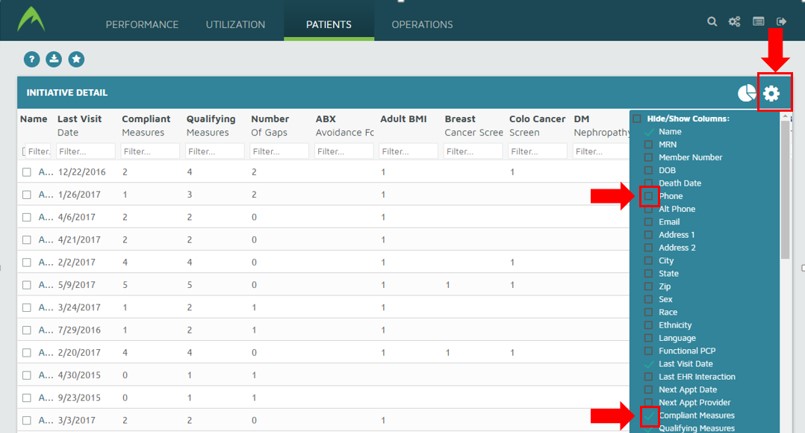Open the Utilization tab
Screen dimensions: 805x433
pyautogui.click(x=235, y=24)
